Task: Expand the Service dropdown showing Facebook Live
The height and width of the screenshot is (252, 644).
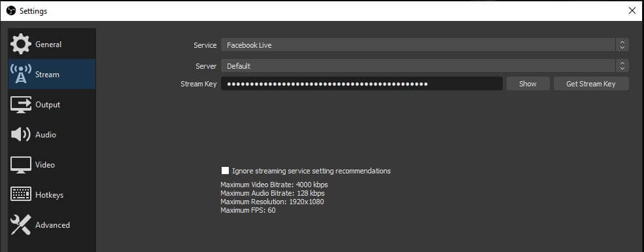Action: point(425,45)
